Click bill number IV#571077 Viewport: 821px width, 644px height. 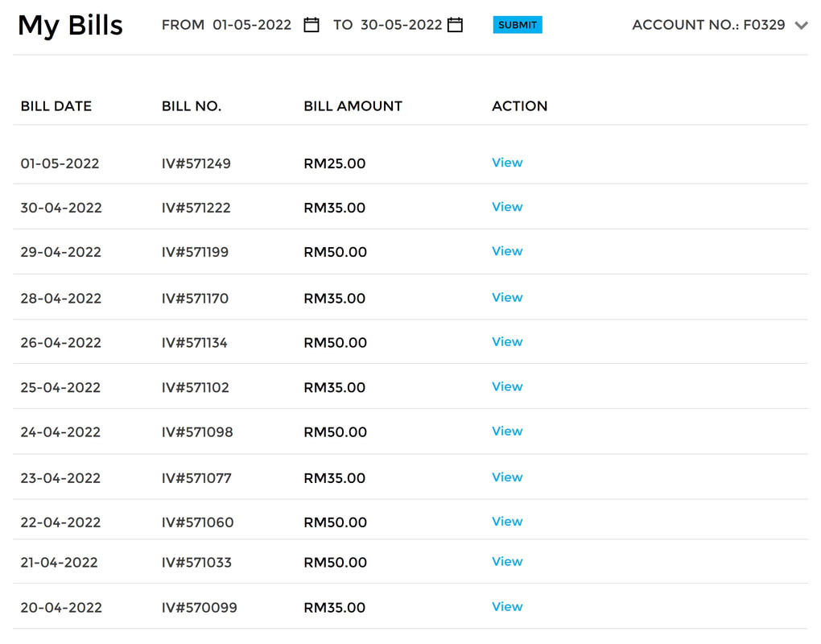point(196,478)
